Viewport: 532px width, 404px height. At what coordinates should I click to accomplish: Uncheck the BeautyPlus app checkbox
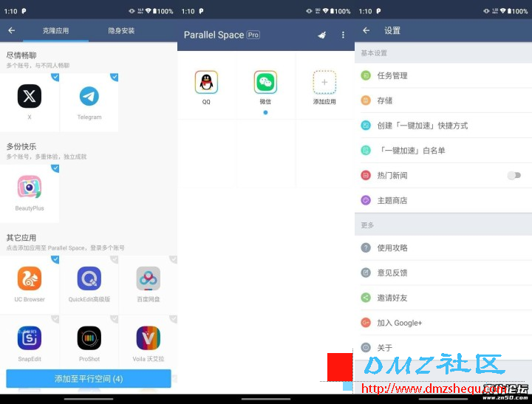coord(55,168)
